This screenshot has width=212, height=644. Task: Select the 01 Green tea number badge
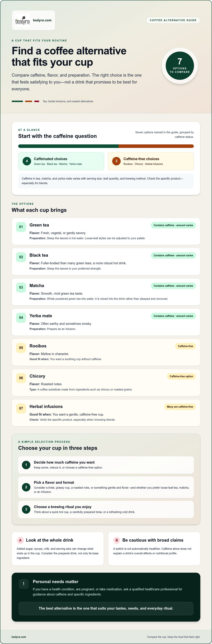21,227
